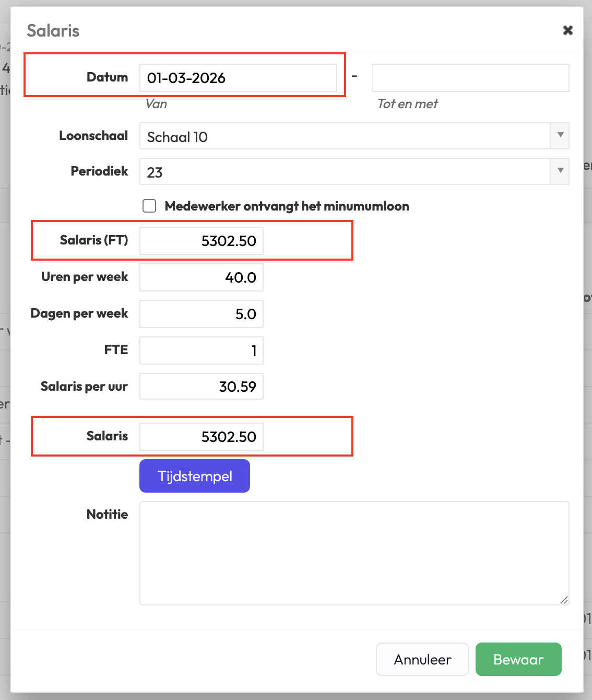This screenshot has width=592, height=700.
Task: Click the Datum 'Van' date field
Action: pyautogui.click(x=238, y=78)
